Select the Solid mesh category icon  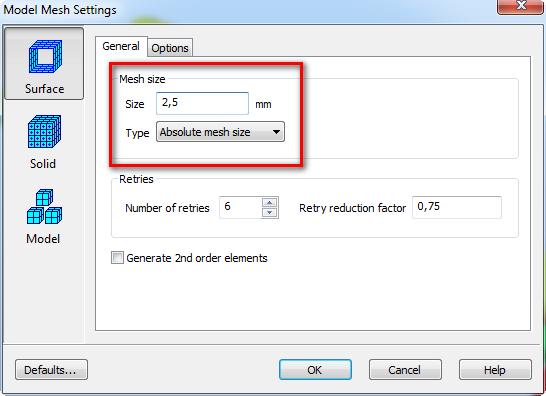(44, 131)
